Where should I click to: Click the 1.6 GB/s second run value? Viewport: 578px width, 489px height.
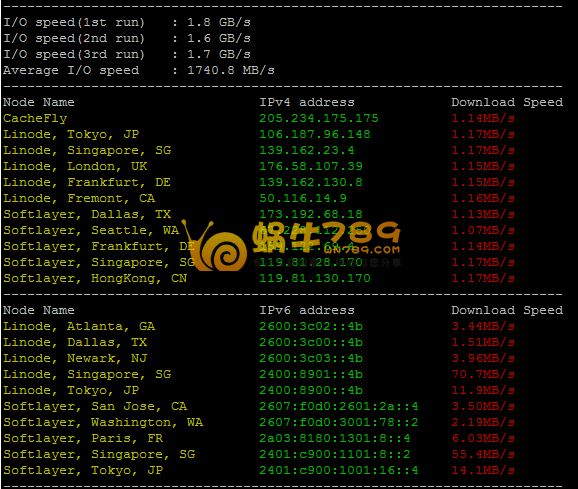point(219,38)
